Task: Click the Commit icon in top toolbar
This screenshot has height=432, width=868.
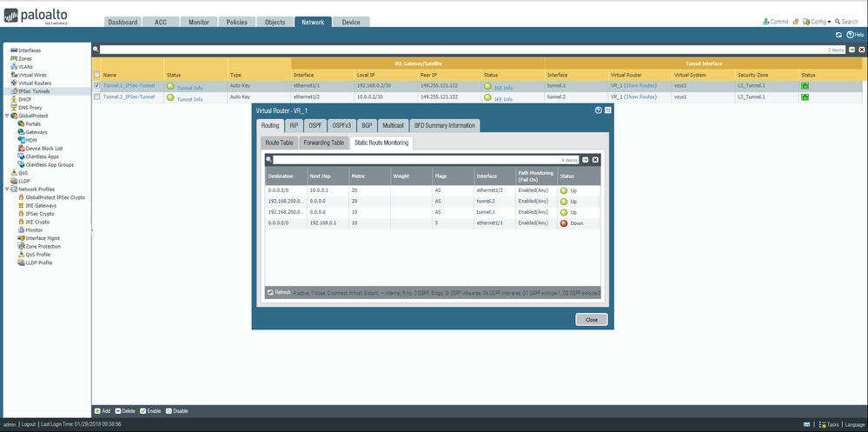Action: (x=766, y=22)
